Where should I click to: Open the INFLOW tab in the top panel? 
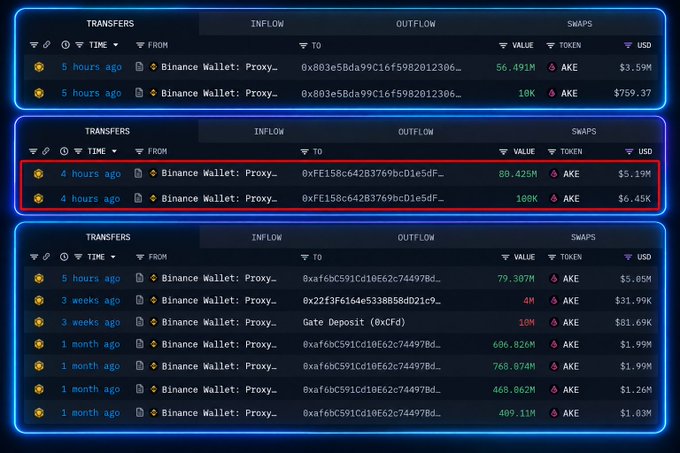coord(267,24)
